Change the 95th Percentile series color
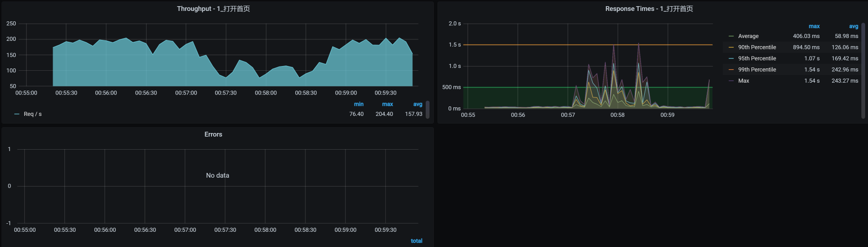The height and width of the screenshot is (247, 868). coord(731,58)
